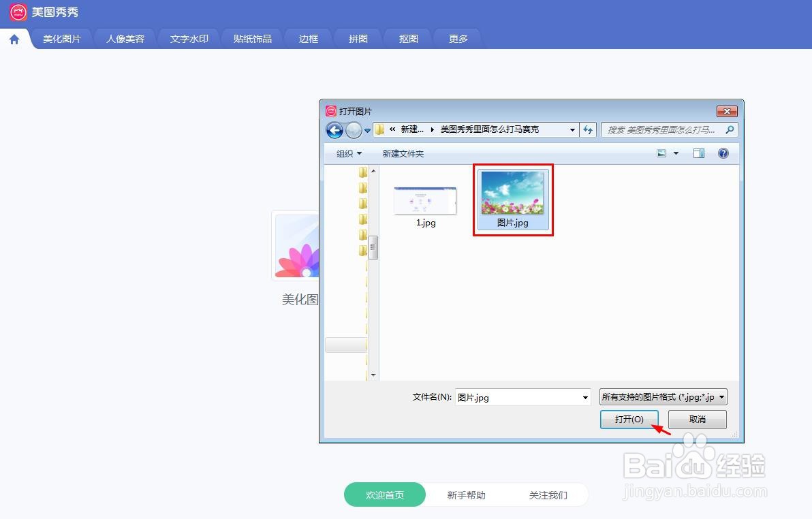The image size is (812, 519).
Task: Open the 所有支持的图片格式 file type dropdown
Action: pyautogui.click(x=662, y=396)
